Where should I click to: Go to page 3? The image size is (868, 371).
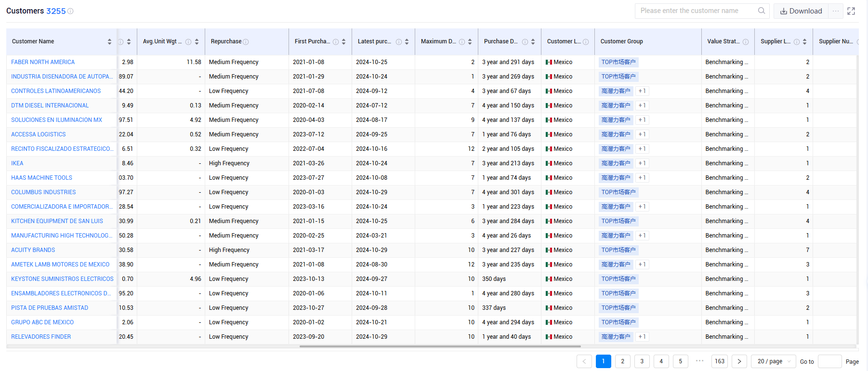[x=642, y=361]
